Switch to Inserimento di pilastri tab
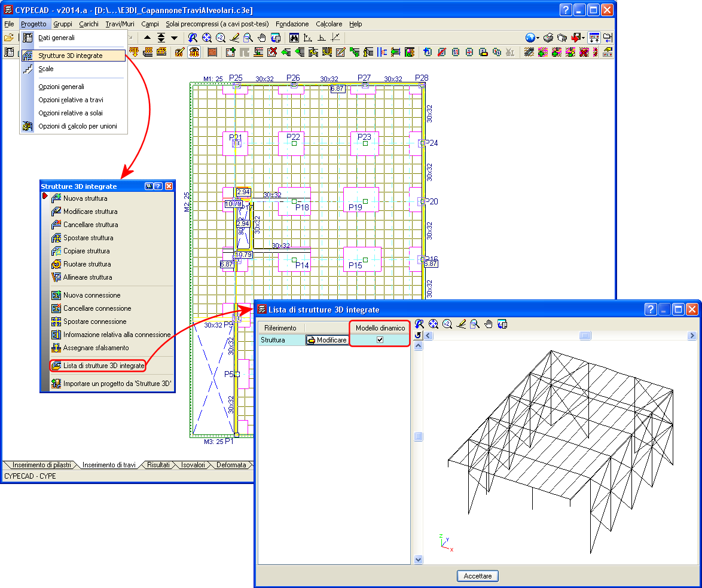 click(x=42, y=465)
